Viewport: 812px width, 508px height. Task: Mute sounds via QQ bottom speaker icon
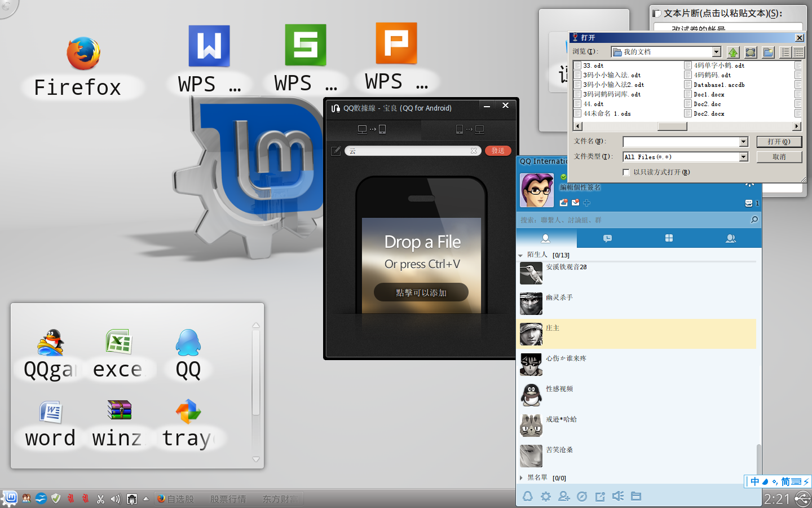[x=618, y=496]
